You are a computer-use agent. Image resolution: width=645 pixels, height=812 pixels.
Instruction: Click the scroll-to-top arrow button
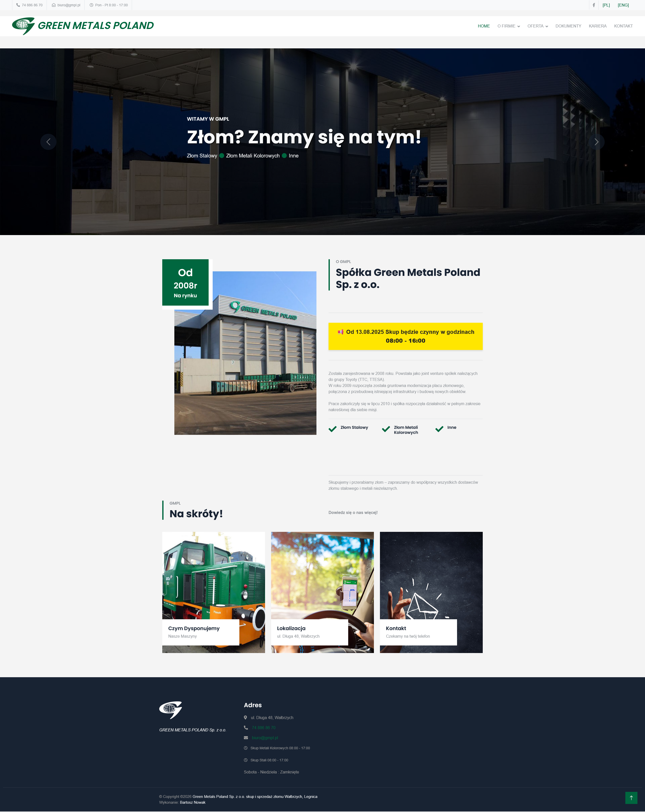point(631,798)
